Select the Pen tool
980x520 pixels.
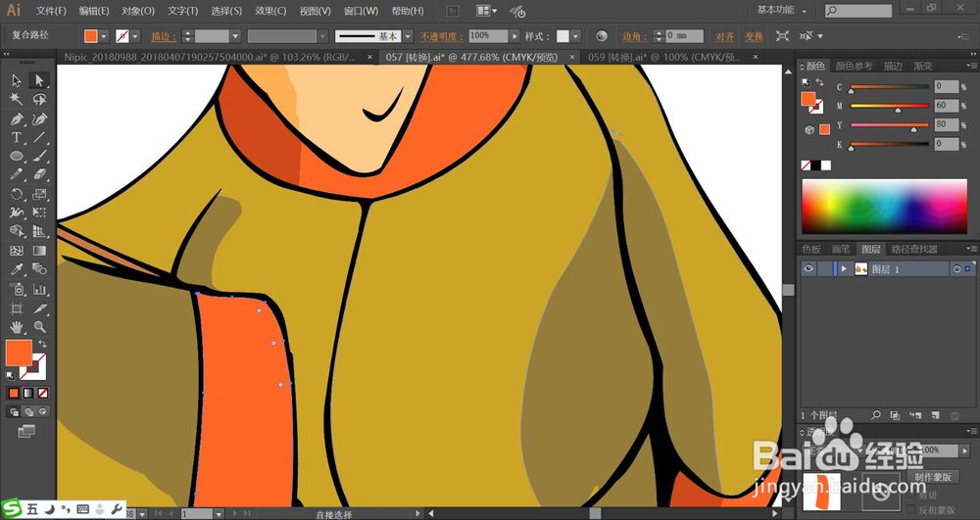coord(17,118)
